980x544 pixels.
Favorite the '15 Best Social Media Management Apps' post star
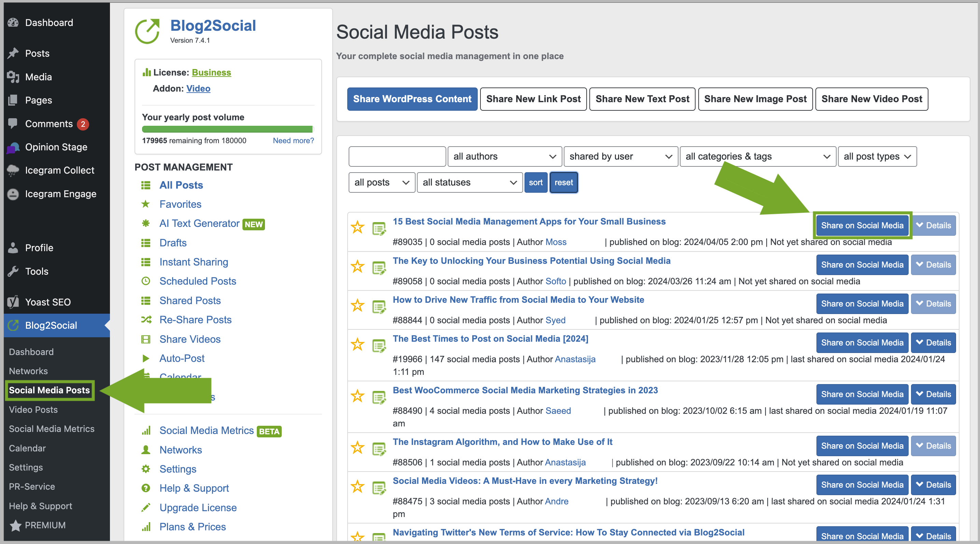(357, 228)
